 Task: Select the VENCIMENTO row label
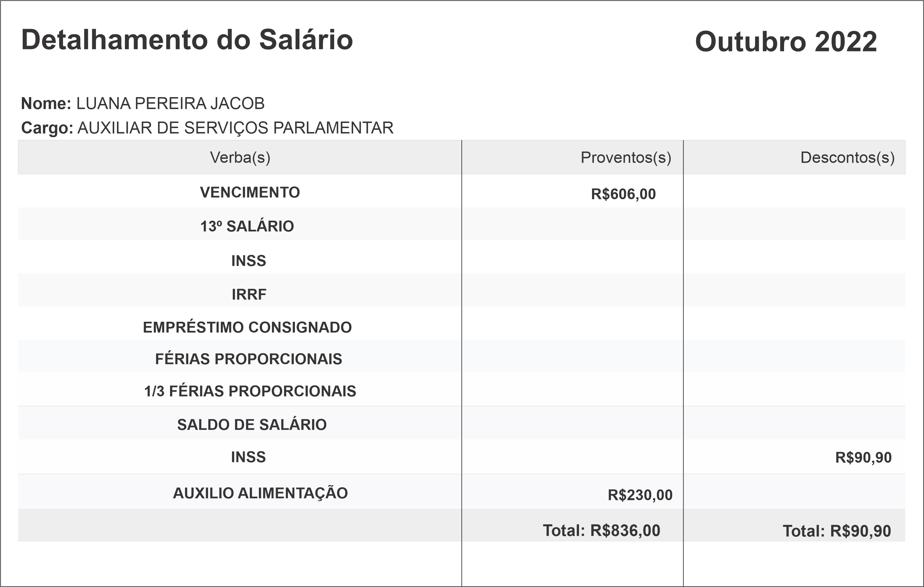[x=250, y=192]
